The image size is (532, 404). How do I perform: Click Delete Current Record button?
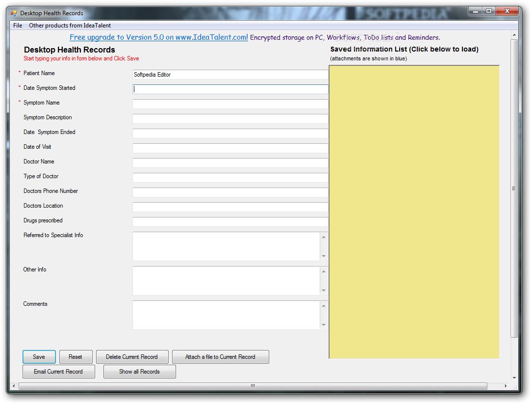coord(132,357)
